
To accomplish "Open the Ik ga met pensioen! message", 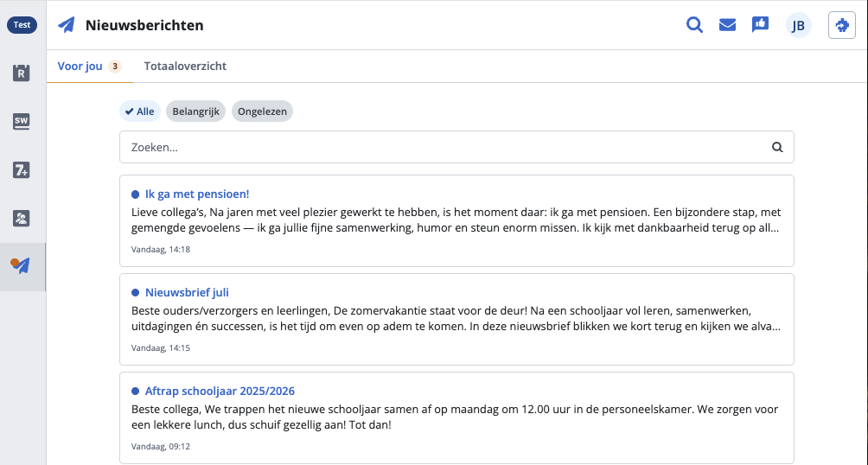I will point(456,221).
